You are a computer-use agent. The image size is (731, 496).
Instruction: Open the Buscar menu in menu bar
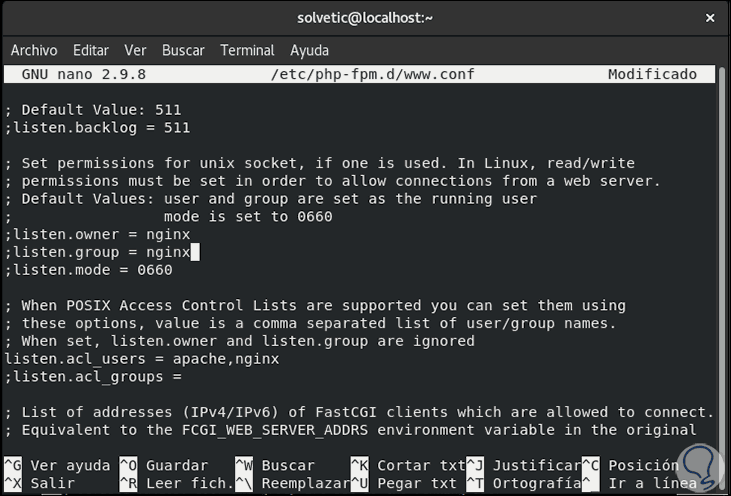pos(183,50)
